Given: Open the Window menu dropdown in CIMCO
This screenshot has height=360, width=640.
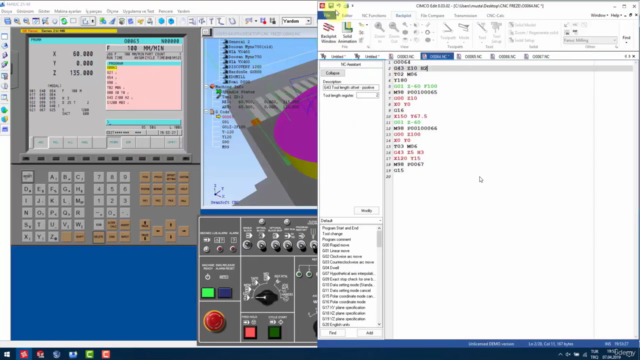Looking at the screenshot, I should coord(599,16).
